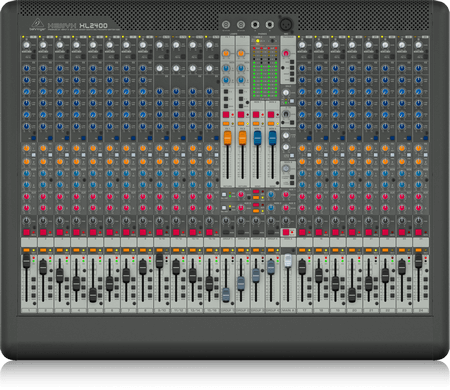Click the white main mix fader

coord(288,261)
